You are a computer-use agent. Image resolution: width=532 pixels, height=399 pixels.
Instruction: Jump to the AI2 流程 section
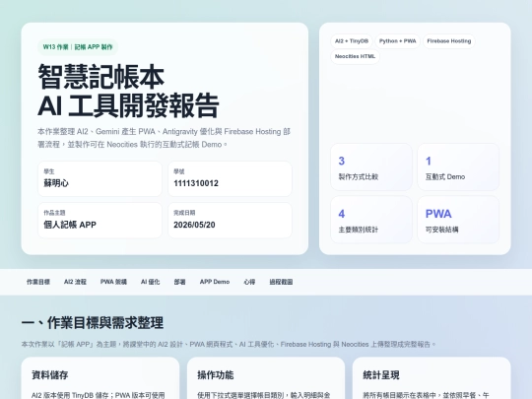click(x=75, y=282)
